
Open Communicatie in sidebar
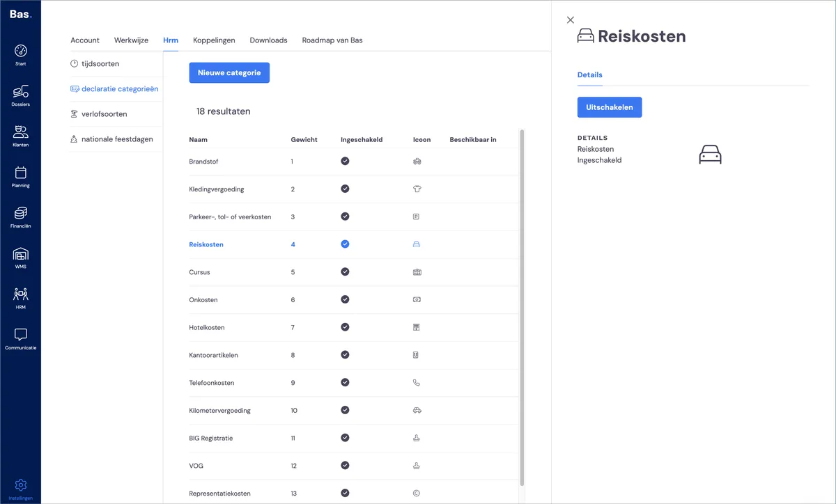click(x=20, y=339)
